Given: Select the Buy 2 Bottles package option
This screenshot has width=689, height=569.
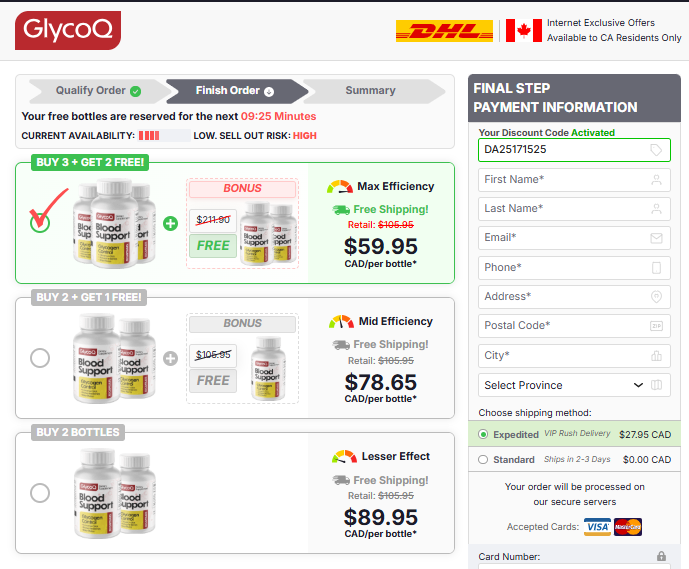Looking at the screenshot, I should [40, 493].
